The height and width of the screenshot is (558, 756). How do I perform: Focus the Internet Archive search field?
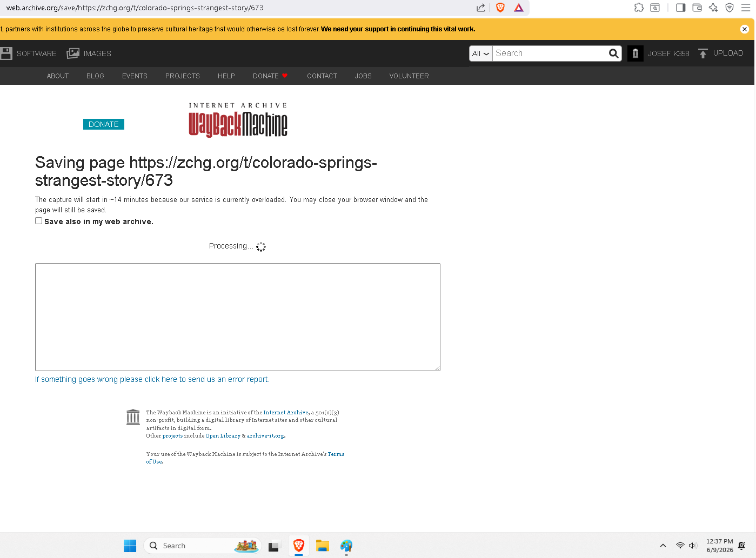550,53
